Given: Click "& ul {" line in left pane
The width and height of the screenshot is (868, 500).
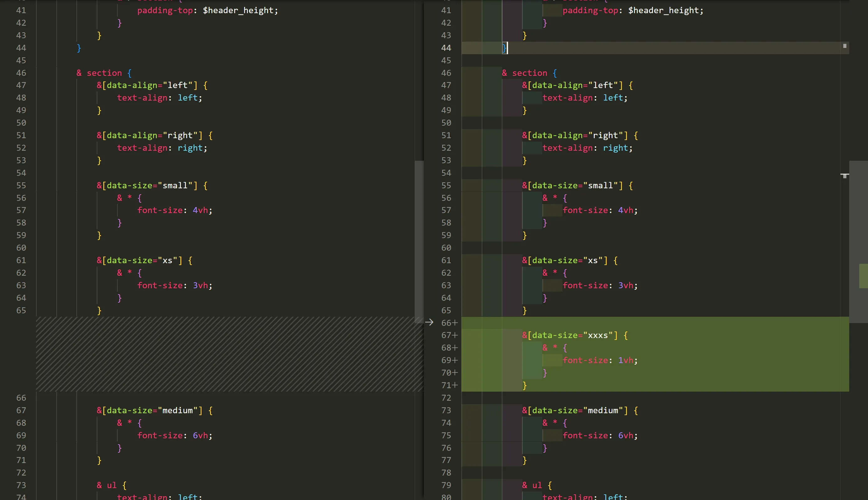Looking at the screenshot, I should click(111, 486).
